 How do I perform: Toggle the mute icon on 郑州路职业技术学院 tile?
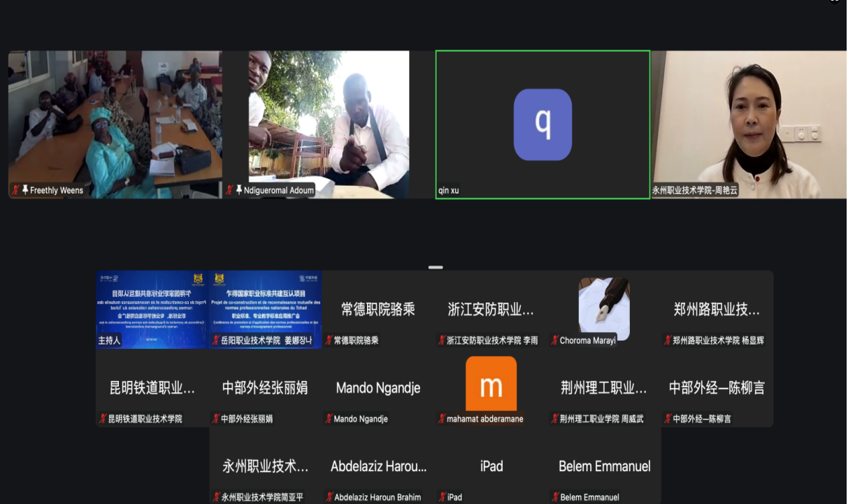(666, 339)
